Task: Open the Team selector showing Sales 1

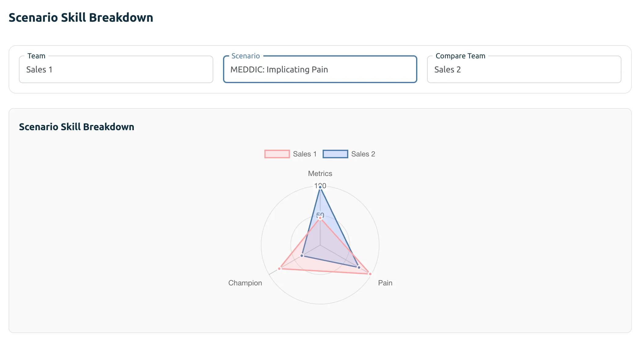Action: tap(115, 69)
